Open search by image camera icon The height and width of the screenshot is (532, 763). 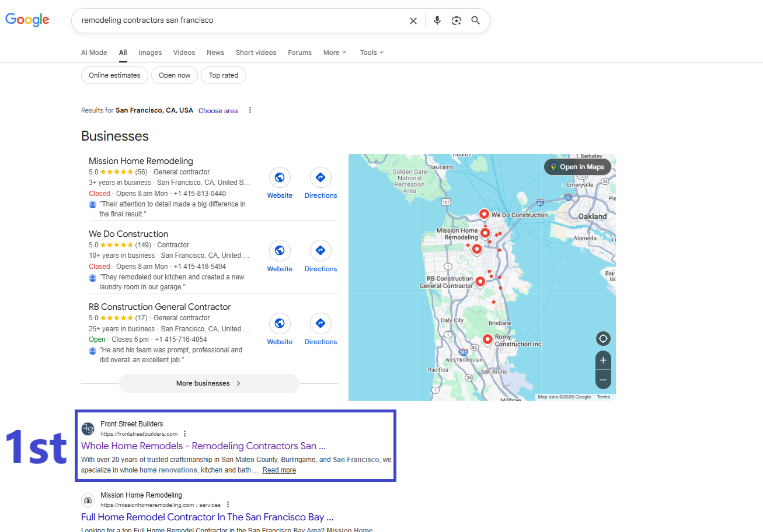click(x=457, y=20)
